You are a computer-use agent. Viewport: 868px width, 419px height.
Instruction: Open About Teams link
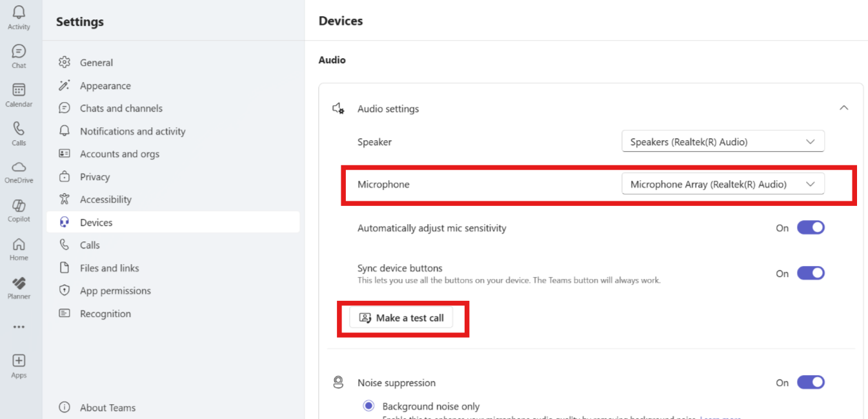pyautogui.click(x=107, y=407)
